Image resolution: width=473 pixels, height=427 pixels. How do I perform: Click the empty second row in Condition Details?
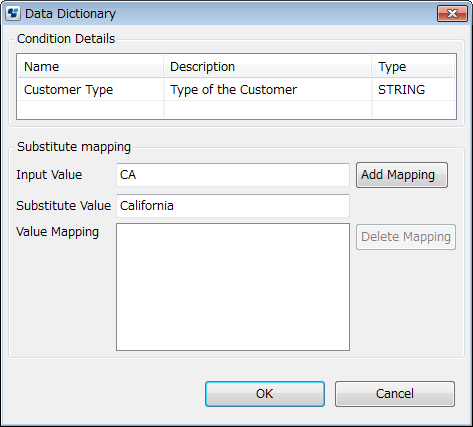pos(236,109)
